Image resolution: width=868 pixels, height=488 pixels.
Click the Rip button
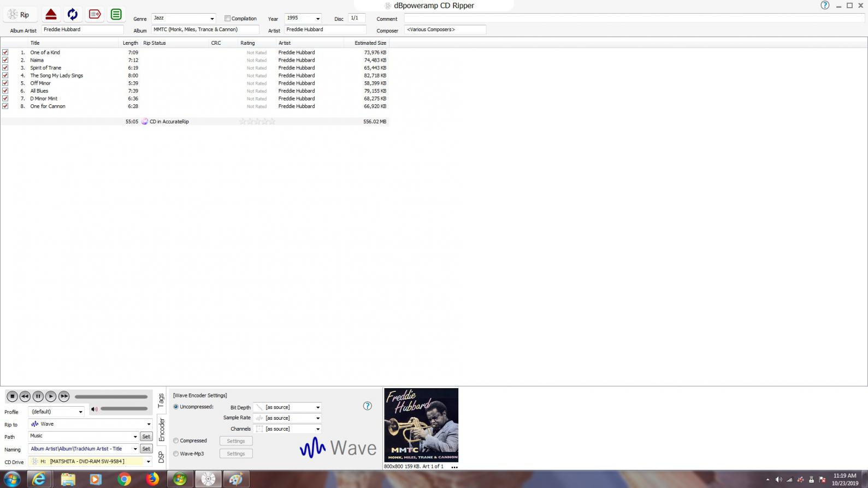(19, 15)
